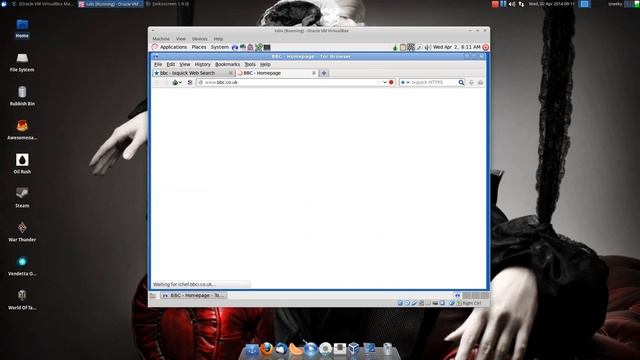Click the magnifier in the search box

click(461, 82)
